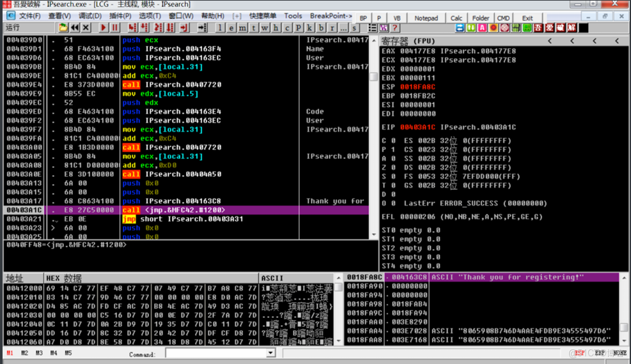Click the VB button
The width and height of the screenshot is (631, 364).
tap(397, 18)
